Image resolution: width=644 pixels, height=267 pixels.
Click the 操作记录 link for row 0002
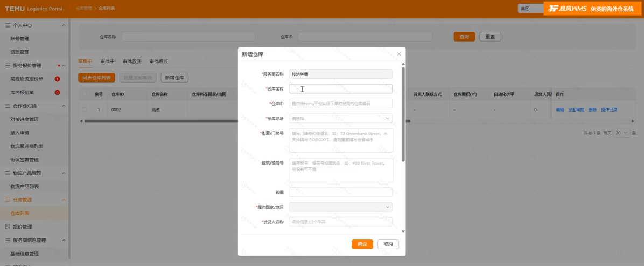tap(609, 110)
